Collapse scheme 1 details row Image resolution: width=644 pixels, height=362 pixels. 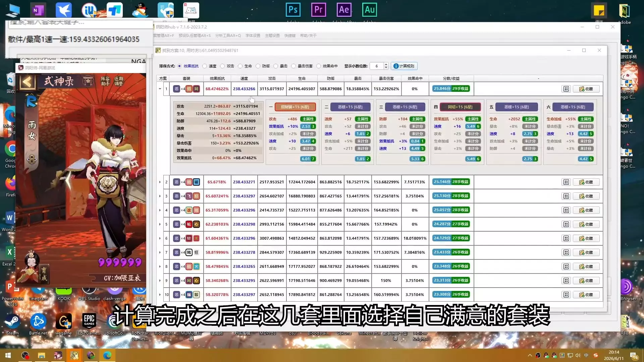coord(160,89)
